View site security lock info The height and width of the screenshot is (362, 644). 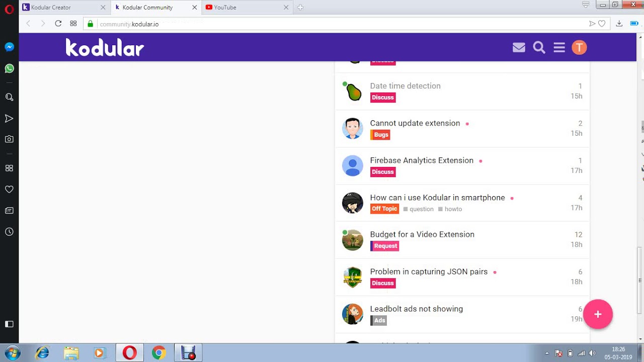click(91, 24)
